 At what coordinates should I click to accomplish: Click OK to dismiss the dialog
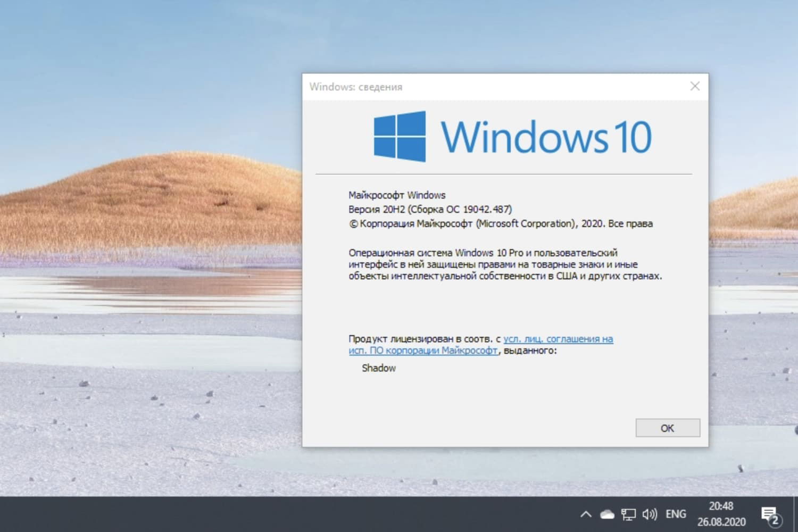point(668,428)
